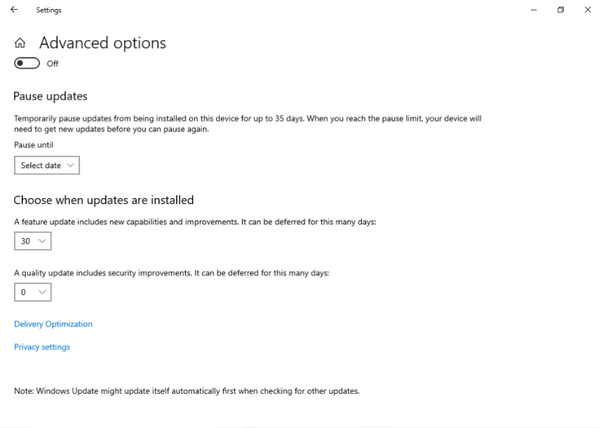Screen dimensions: 599x428
Task: Minimize the Settings window
Action: pyautogui.click(x=534, y=10)
